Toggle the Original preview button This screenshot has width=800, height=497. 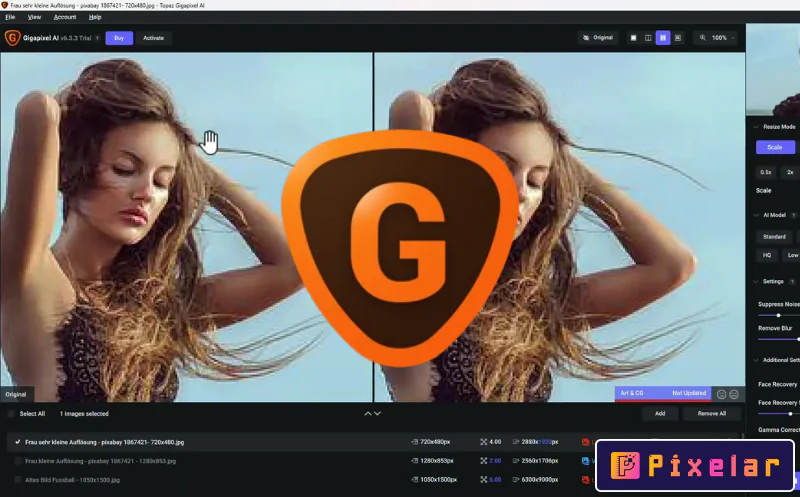point(598,38)
